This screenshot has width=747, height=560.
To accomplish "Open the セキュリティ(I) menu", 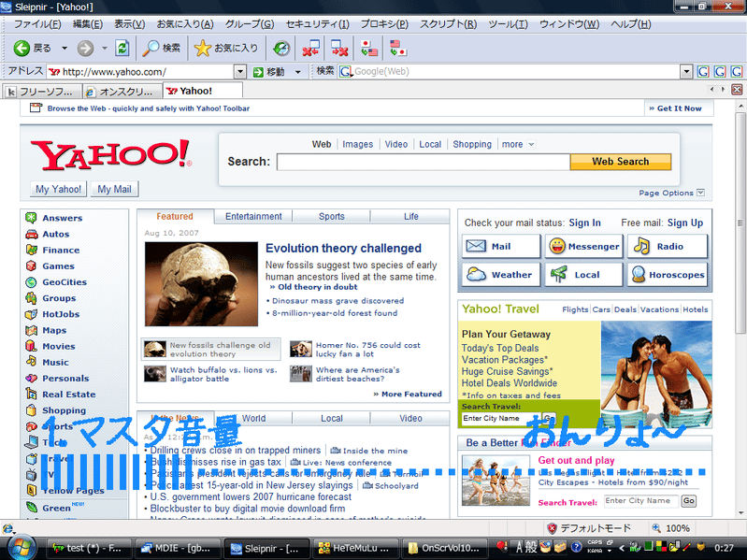I will [x=317, y=23].
